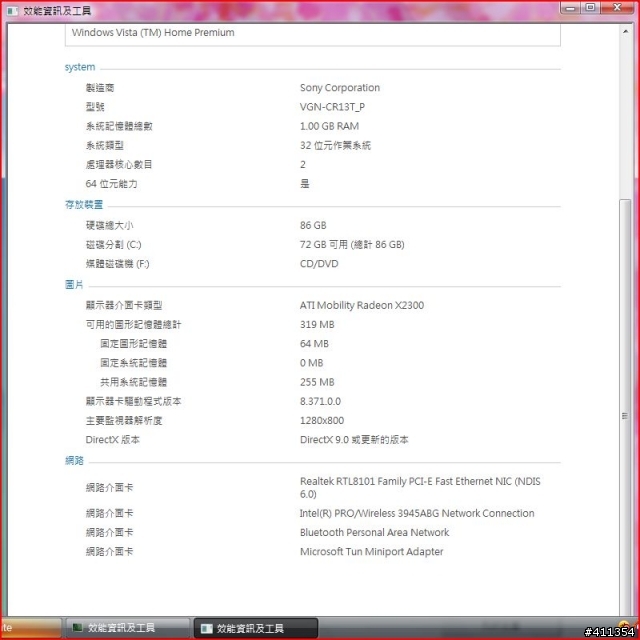Select the ATI Mobility Radeon X2300 value

click(362, 305)
